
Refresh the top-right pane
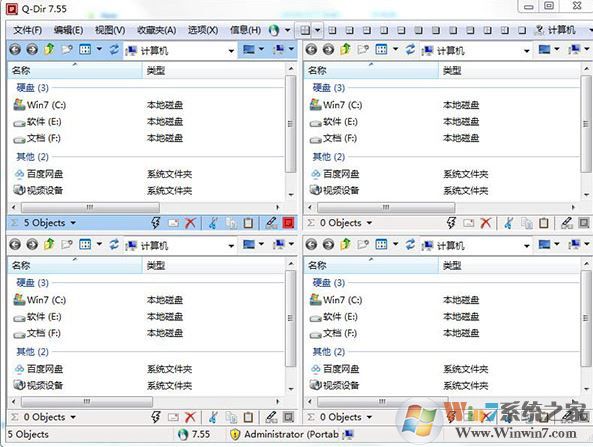[410, 49]
